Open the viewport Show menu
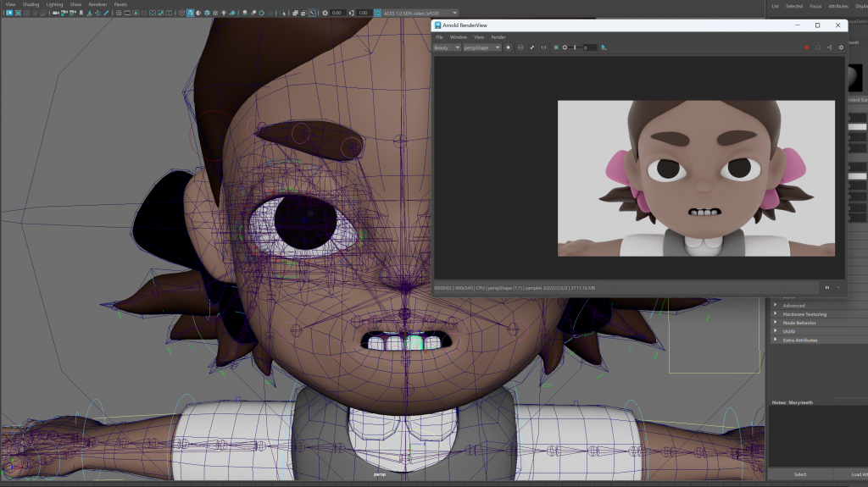Screen dimensions: 868x487 coord(75,4)
